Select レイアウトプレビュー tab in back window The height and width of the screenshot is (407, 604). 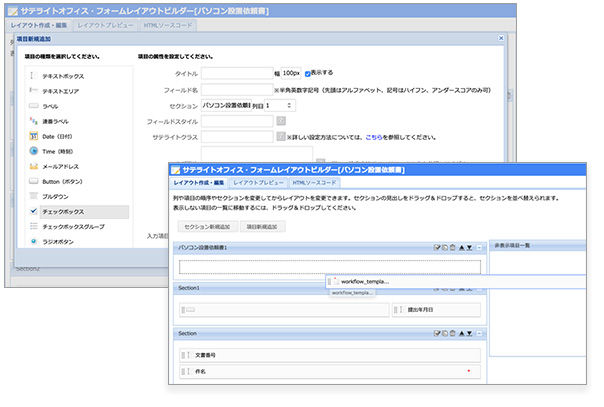click(x=106, y=25)
